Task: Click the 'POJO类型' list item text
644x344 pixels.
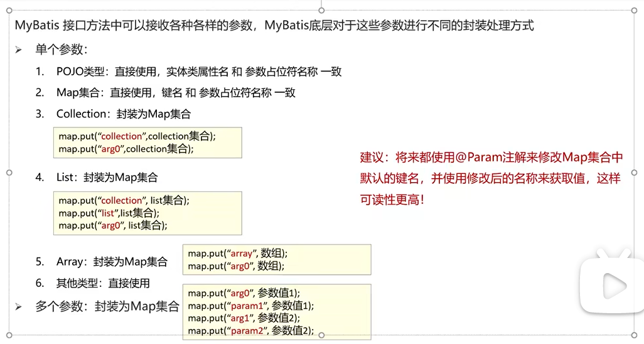Action: (x=199, y=72)
